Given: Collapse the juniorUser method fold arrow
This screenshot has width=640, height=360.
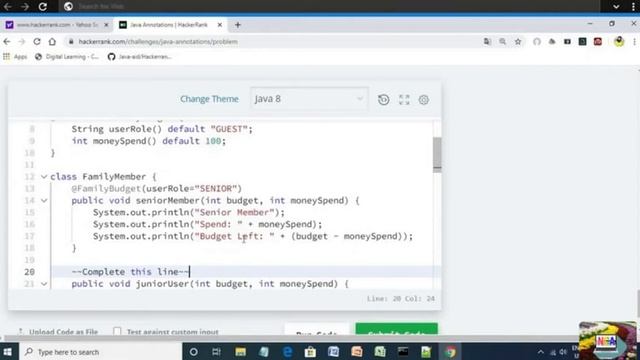Looking at the screenshot, I should point(44,284).
